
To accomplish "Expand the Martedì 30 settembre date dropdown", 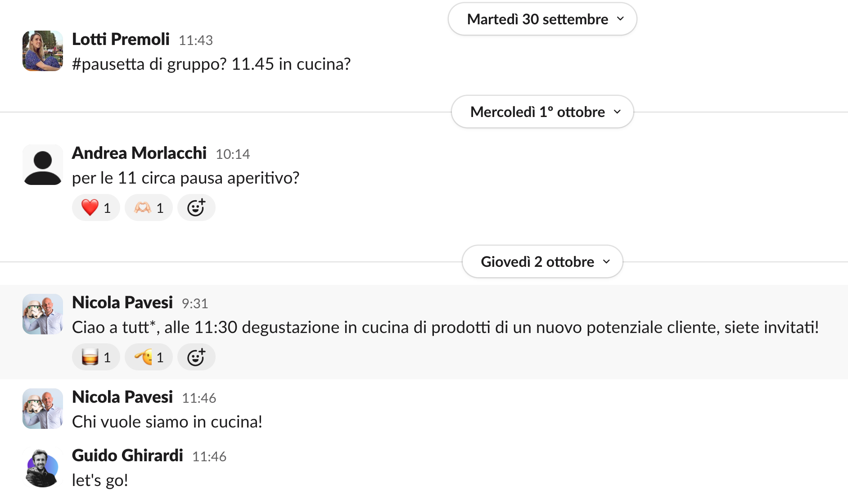I will tap(542, 19).
